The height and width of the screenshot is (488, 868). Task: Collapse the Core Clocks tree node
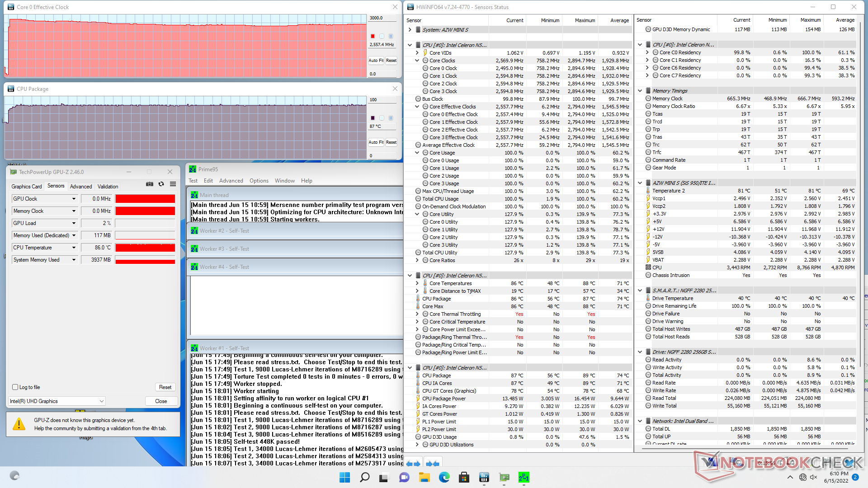417,61
